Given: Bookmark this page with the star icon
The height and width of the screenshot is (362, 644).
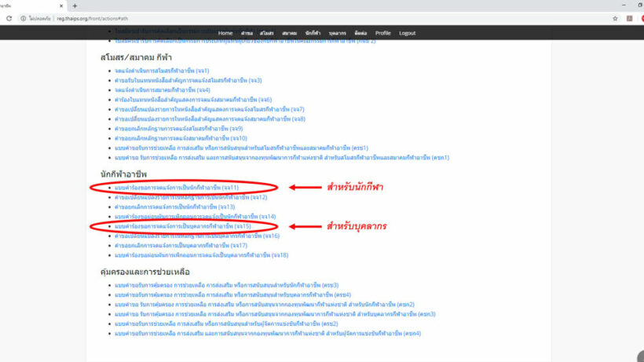Looking at the screenshot, I should [x=615, y=18].
